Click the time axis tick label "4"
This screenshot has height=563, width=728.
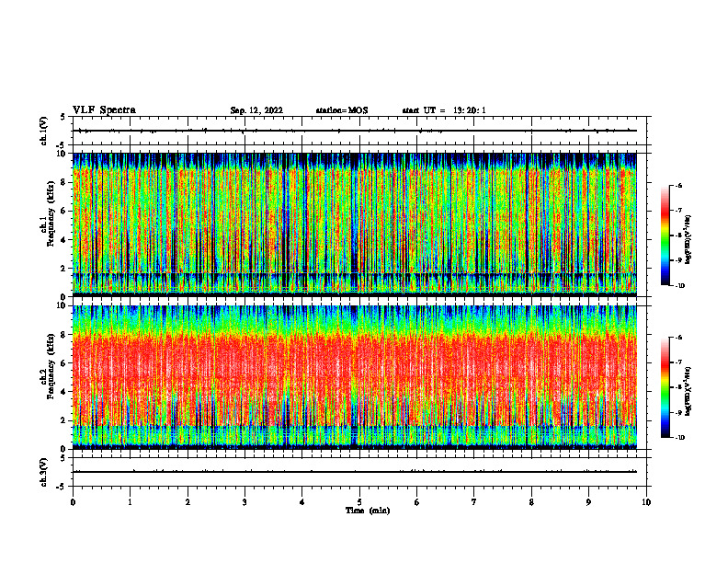point(302,502)
